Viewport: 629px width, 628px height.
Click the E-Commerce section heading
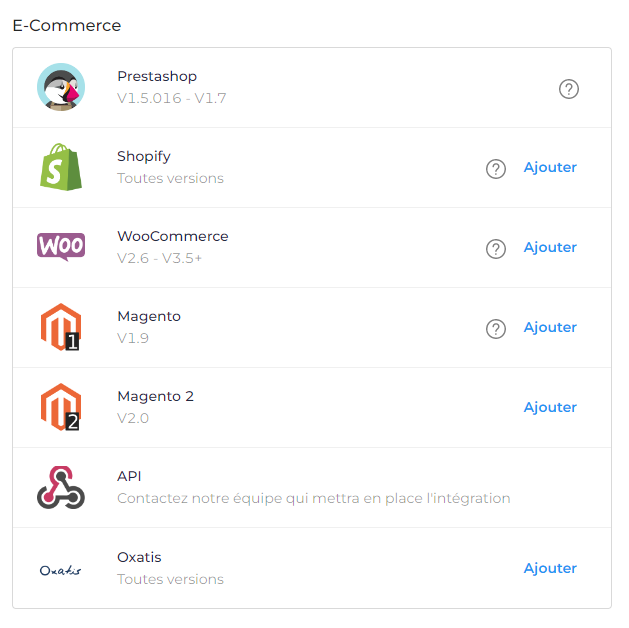click(67, 25)
